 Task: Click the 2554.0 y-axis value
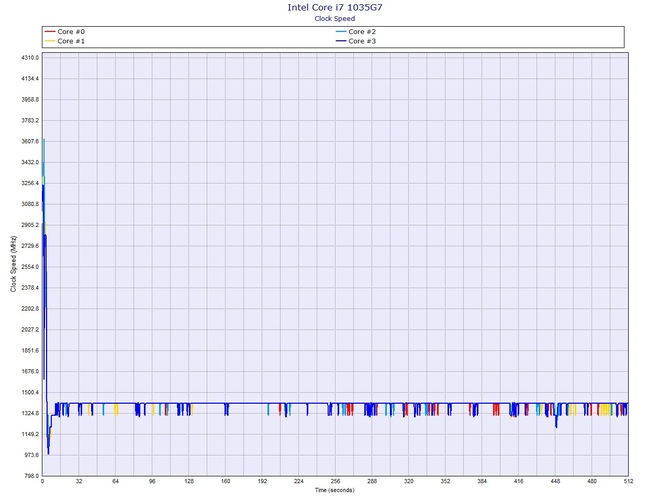[30, 267]
